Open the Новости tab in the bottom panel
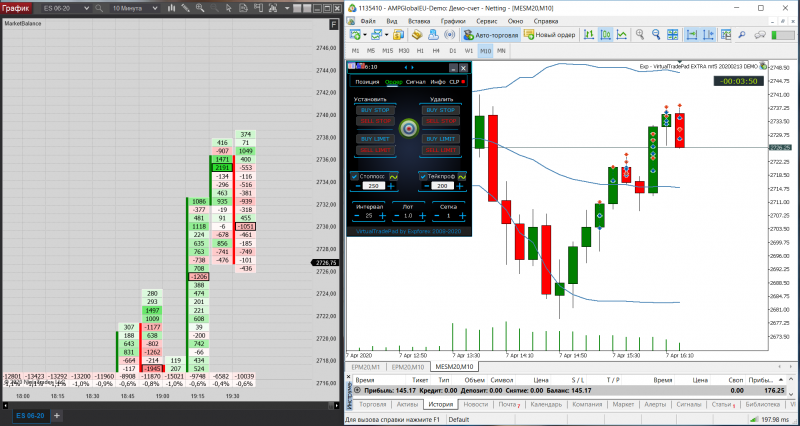The height and width of the screenshot is (426, 800). pos(476,404)
